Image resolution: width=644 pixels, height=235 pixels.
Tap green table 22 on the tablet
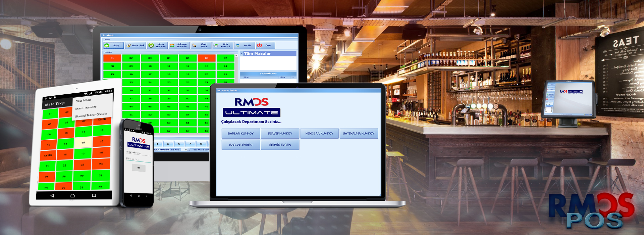click(64, 166)
